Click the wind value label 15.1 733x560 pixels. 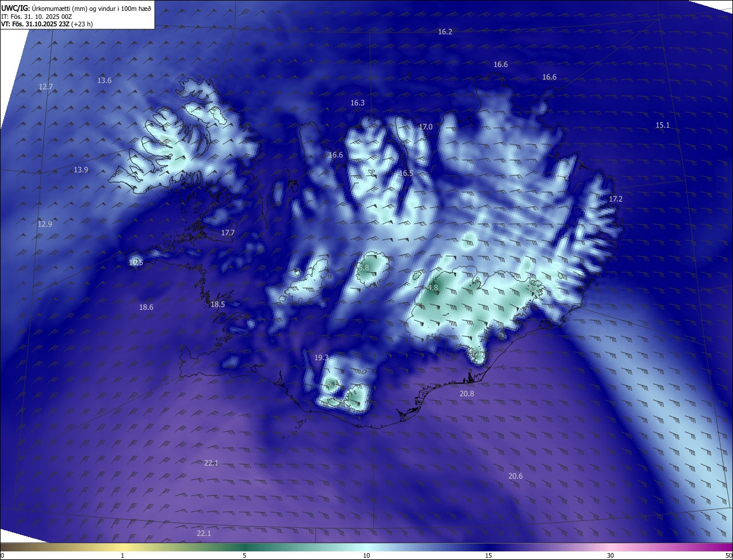click(x=663, y=125)
